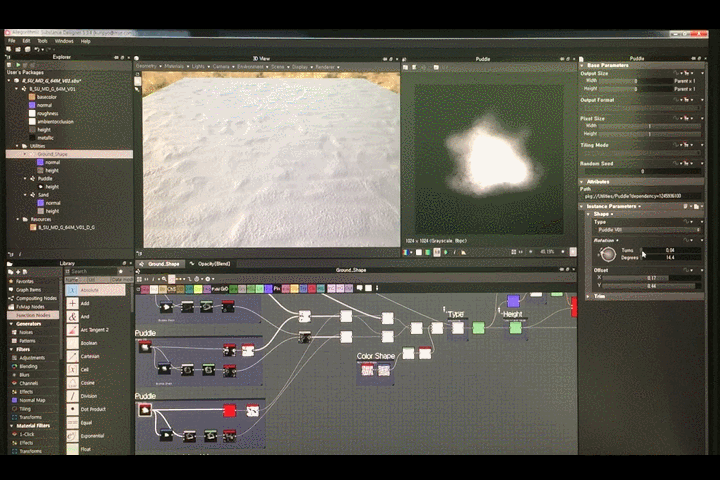Click the green play icon in Explorer toolbar
The width and height of the screenshot is (720, 480).
pos(18,65)
